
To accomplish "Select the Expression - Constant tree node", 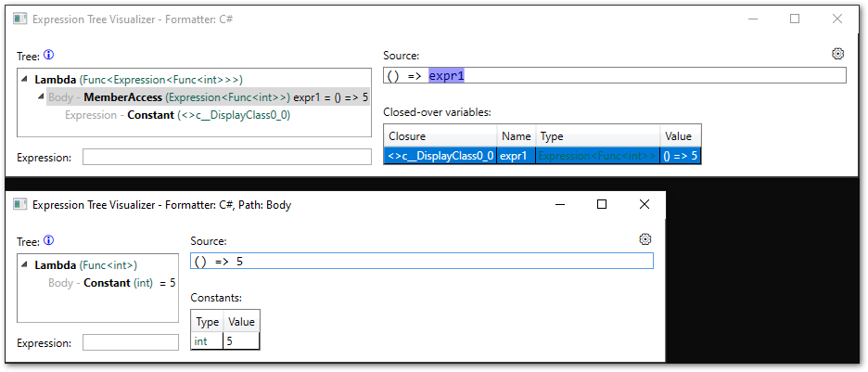I will [x=176, y=115].
